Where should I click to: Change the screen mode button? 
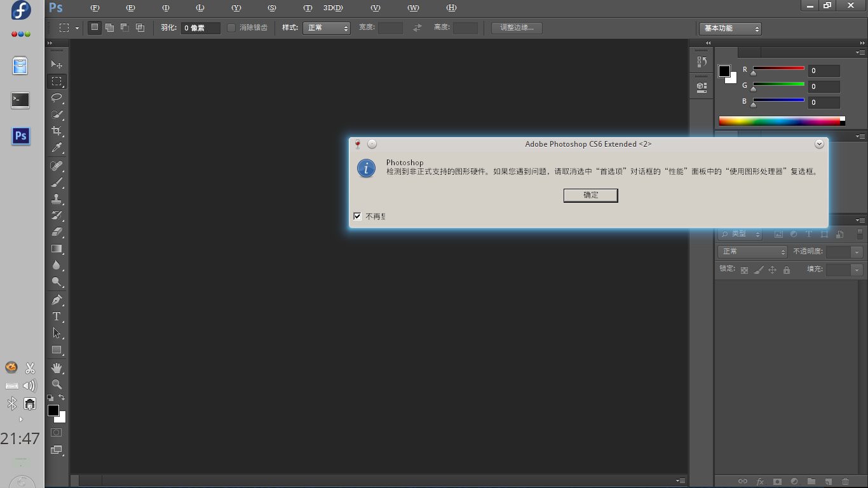57,450
